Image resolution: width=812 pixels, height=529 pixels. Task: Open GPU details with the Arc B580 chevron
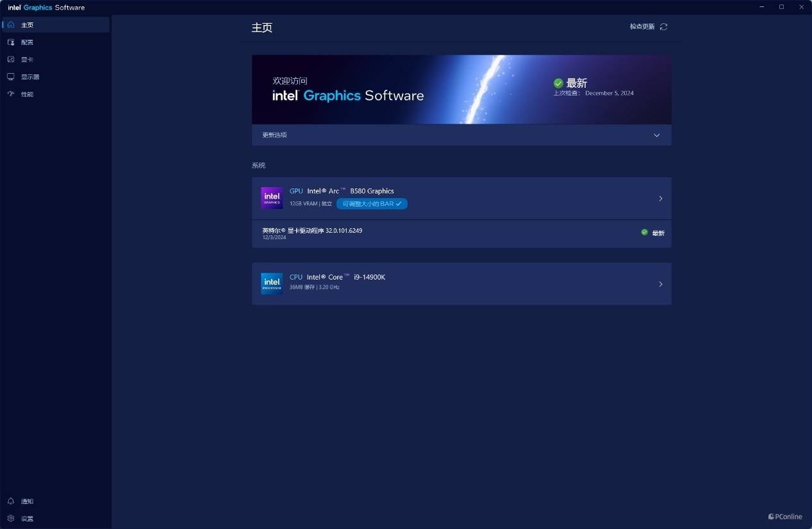pyautogui.click(x=661, y=199)
